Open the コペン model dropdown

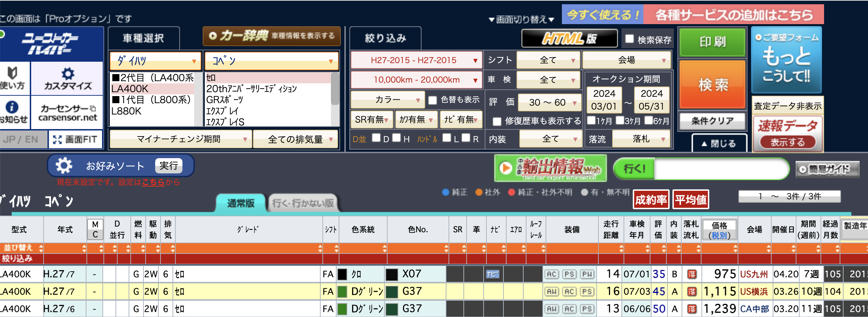pyautogui.click(x=271, y=61)
